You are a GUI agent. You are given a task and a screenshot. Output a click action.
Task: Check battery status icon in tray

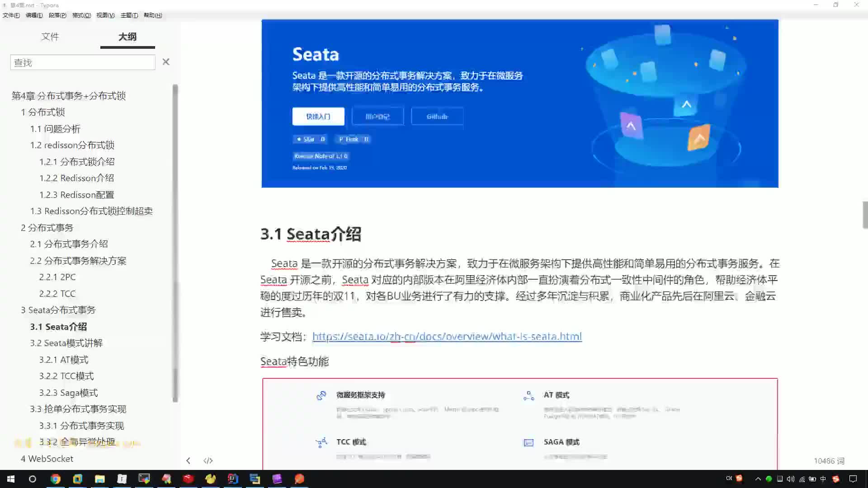(812, 479)
